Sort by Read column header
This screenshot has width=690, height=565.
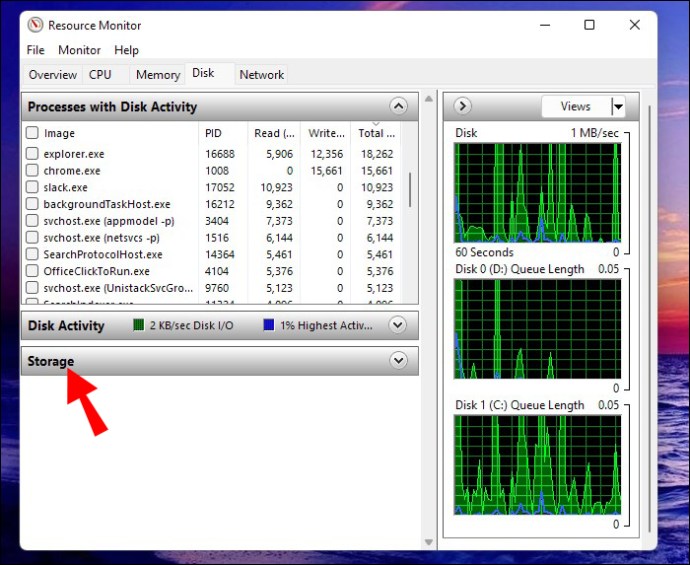pos(274,133)
